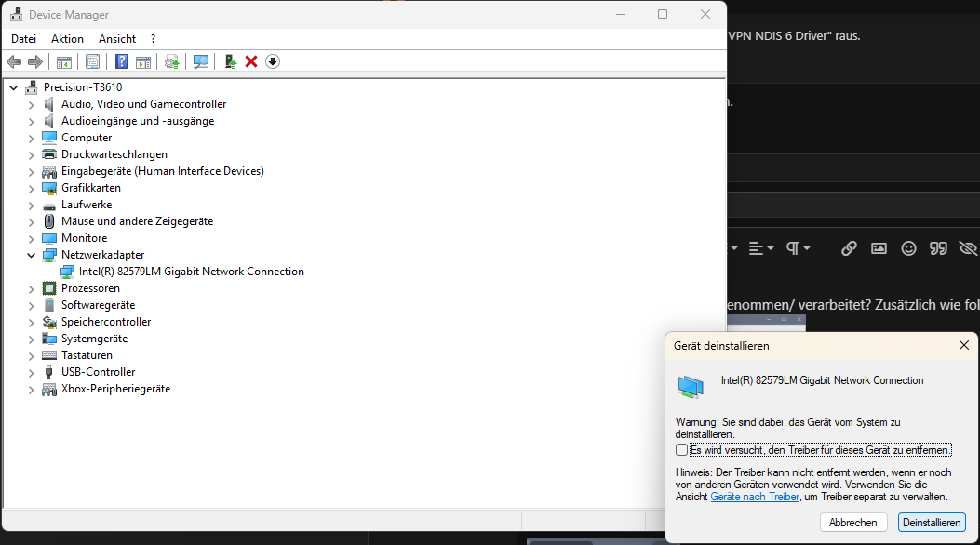Toggle the console tree pane icon
The width and height of the screenshot is (980, 545).
tap(63, 61)
